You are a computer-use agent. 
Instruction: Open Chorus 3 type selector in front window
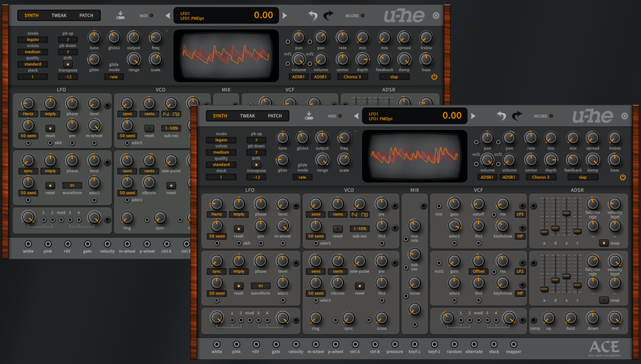pos(541,177)
